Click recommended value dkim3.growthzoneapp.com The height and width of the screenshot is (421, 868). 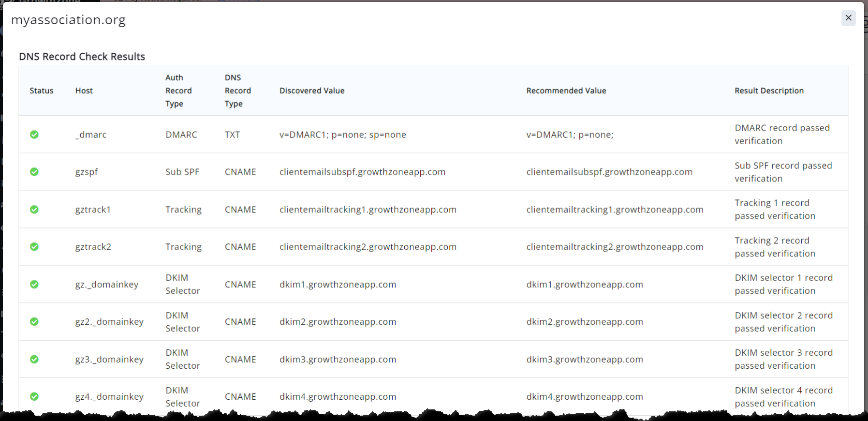coord(585,360)
